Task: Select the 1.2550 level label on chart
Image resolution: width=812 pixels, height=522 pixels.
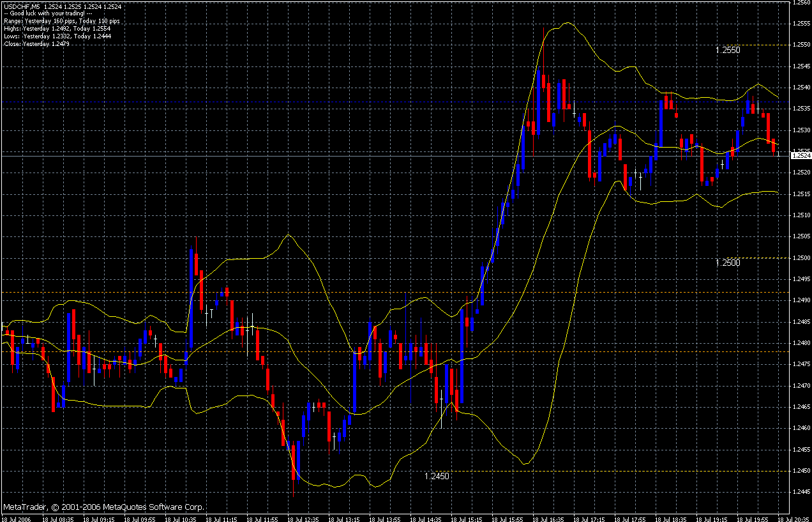Action: pyautogui.click(x=727, y=50)
